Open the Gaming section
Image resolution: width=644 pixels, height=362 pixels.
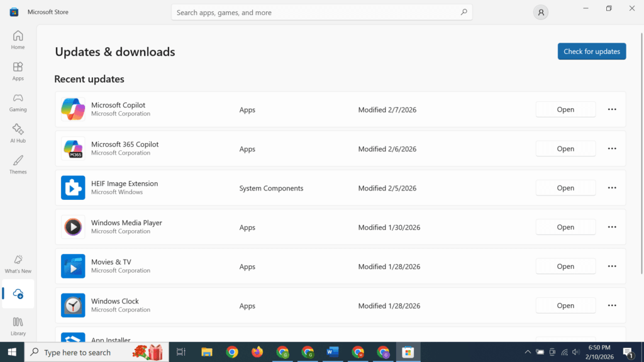17,102
